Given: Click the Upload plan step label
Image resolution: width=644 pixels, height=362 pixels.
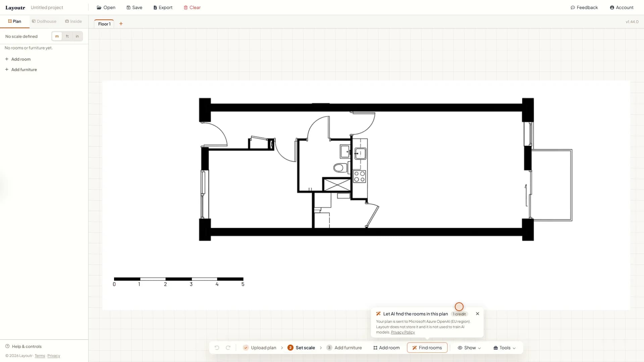Looking at the screenshot, I should (264, 348).
